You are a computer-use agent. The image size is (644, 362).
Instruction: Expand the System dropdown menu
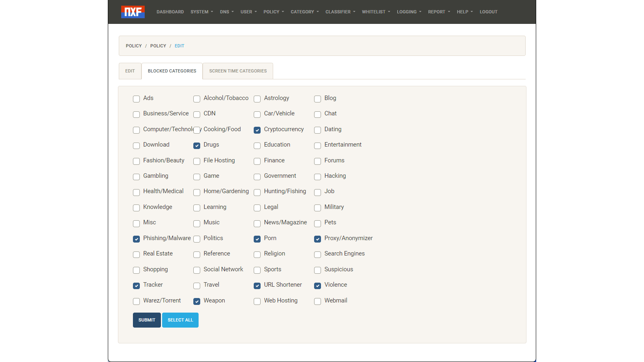(x=202, y=12)
